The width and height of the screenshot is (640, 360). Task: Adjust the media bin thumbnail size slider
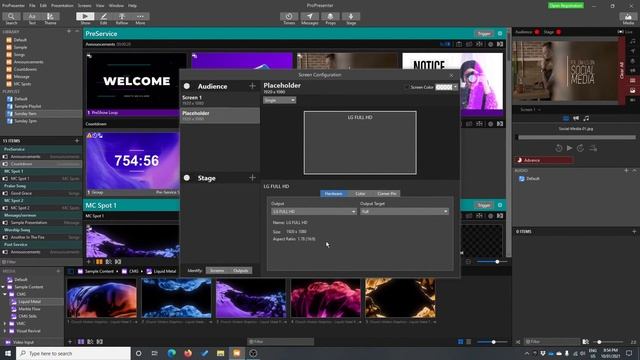[x=493, y=342]
